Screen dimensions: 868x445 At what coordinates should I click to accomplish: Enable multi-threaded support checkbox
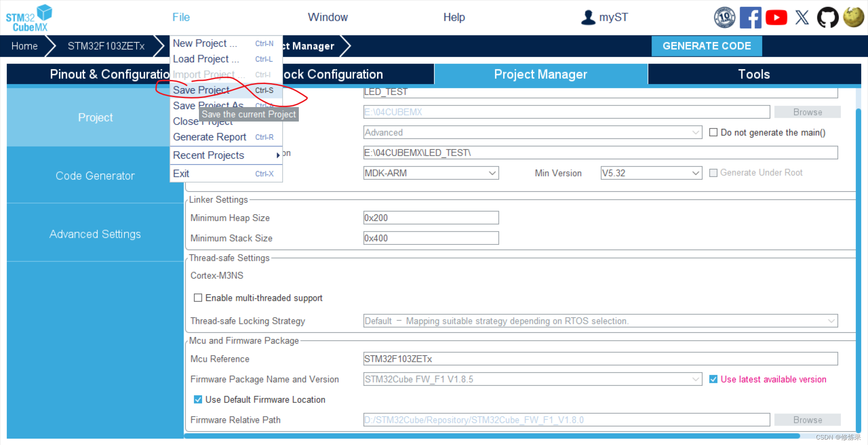point(198,298)
